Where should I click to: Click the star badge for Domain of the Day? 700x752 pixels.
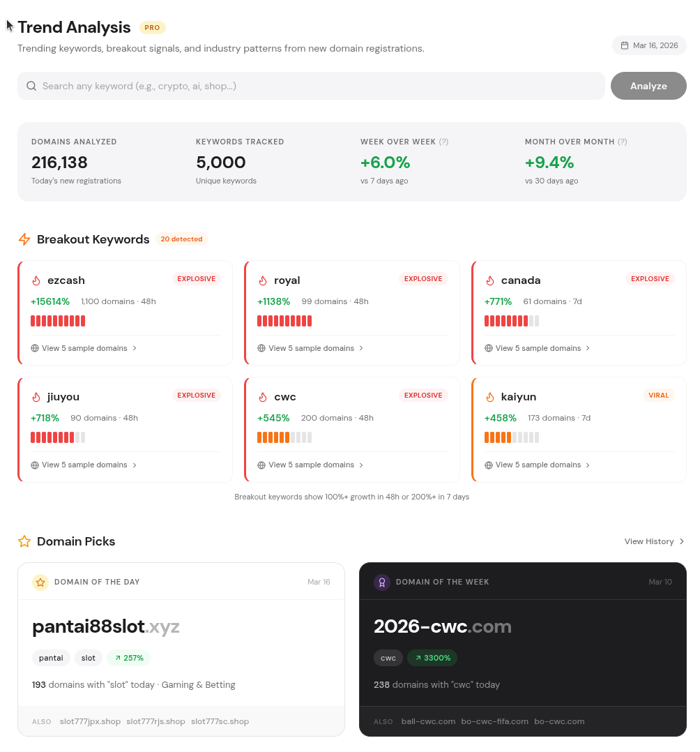pyautogui.click(x=40, y=582)
